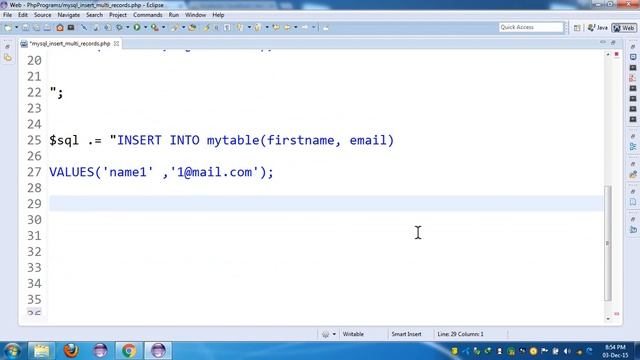Open the Run menu
Image resolution: width=640 pixels, height=360 pixels.
[173, 15]
